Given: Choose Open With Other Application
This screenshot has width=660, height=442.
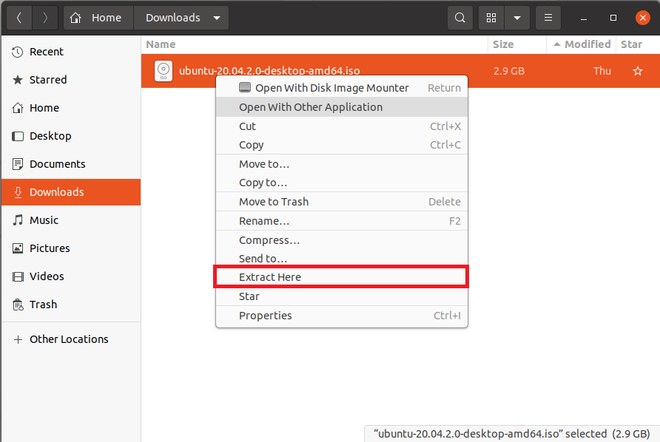Looking at the screenshot, I should [341, 107].
